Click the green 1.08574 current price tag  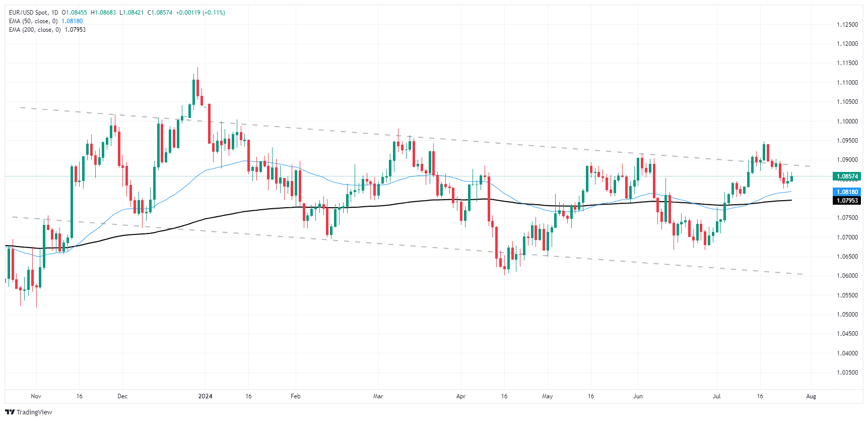tap(847, 176)
